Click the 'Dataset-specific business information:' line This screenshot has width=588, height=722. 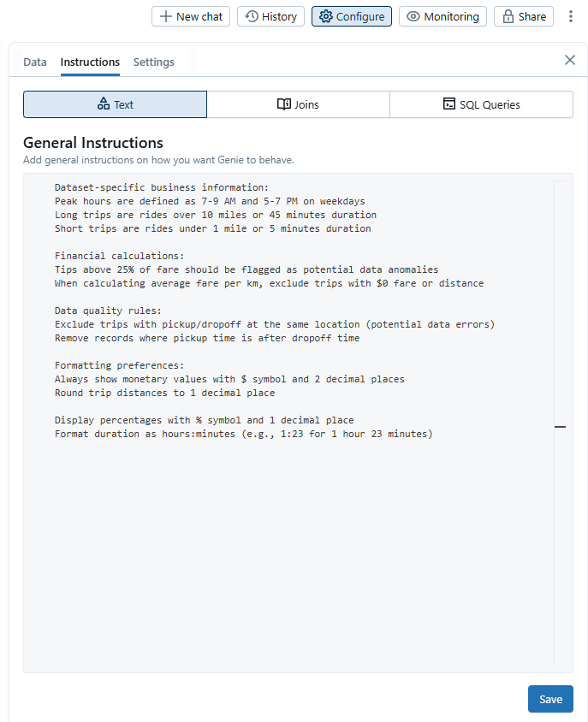[x=161, y=187]
